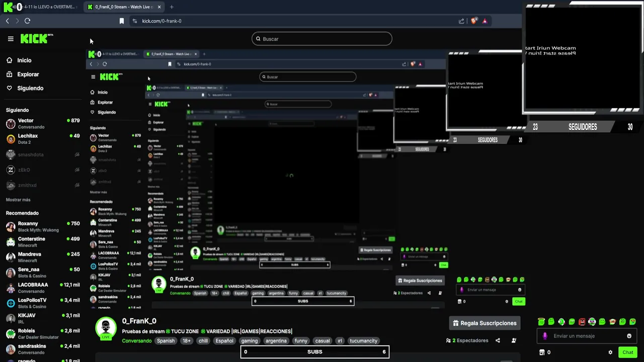
Task: Select offline channel zEkO in main sidebar
Action: tap(43, 170)
